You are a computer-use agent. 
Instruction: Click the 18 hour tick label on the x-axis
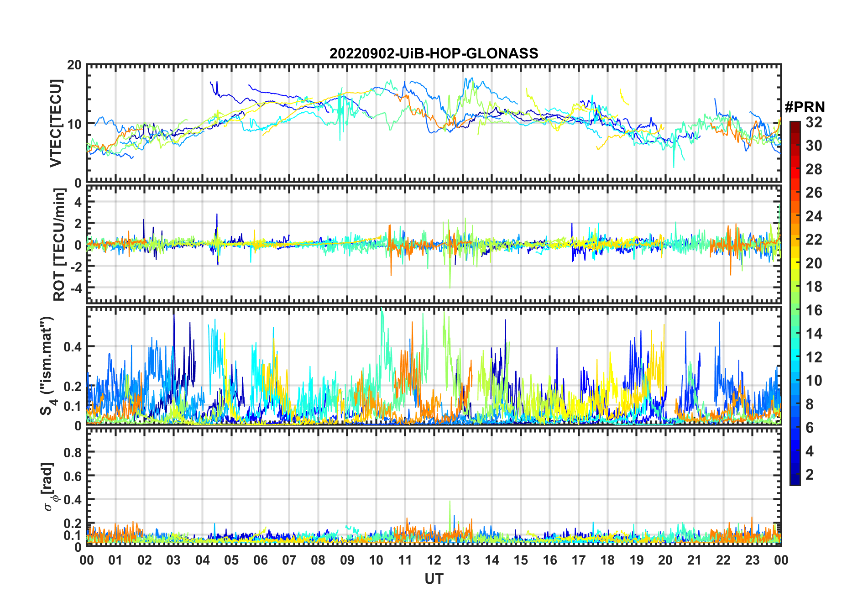(607, 560)
